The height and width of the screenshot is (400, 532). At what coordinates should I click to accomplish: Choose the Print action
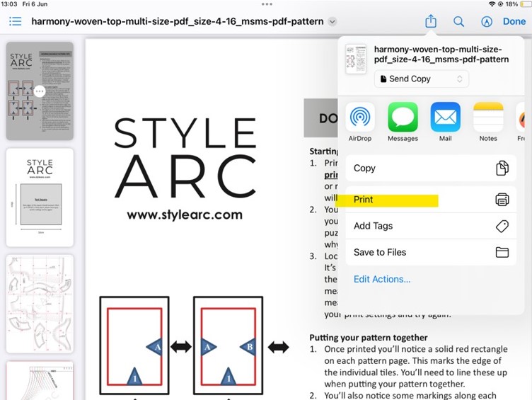(431, 200)
